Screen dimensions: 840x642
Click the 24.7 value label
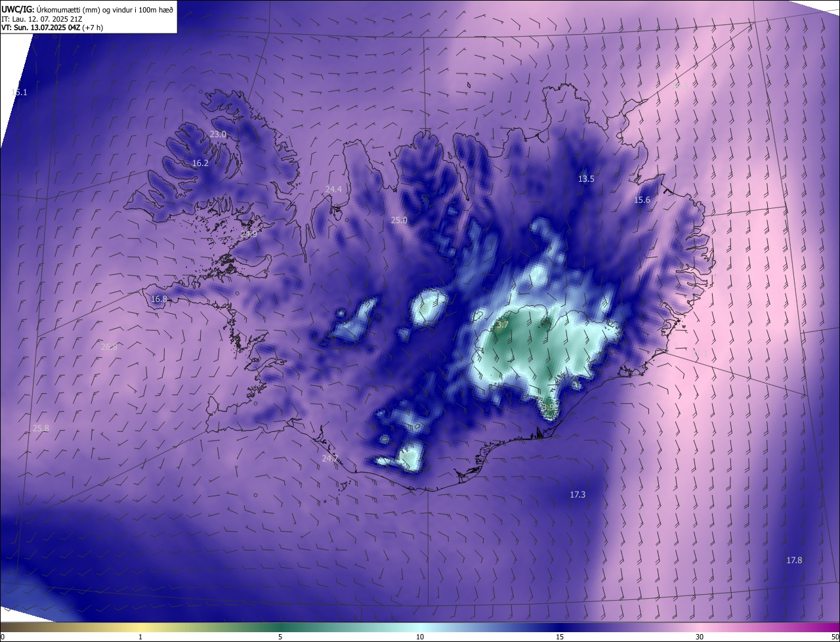[329, 458]
